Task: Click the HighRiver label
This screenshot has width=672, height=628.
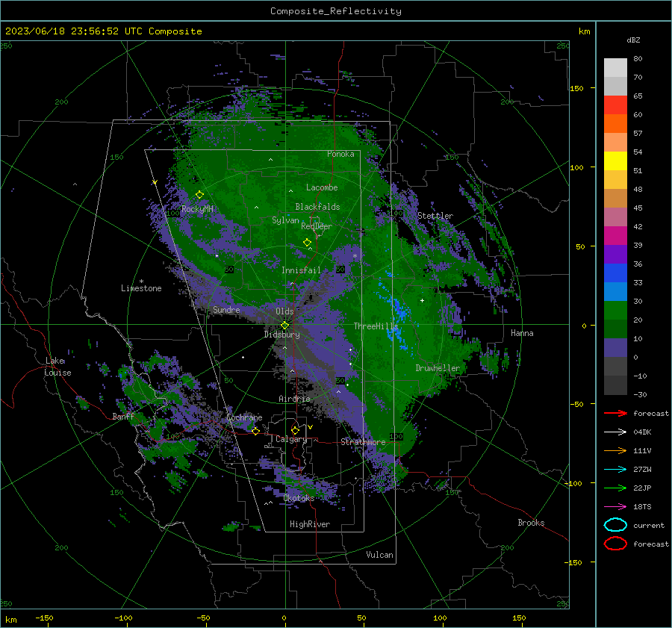Action: click(x=310, y=524)
